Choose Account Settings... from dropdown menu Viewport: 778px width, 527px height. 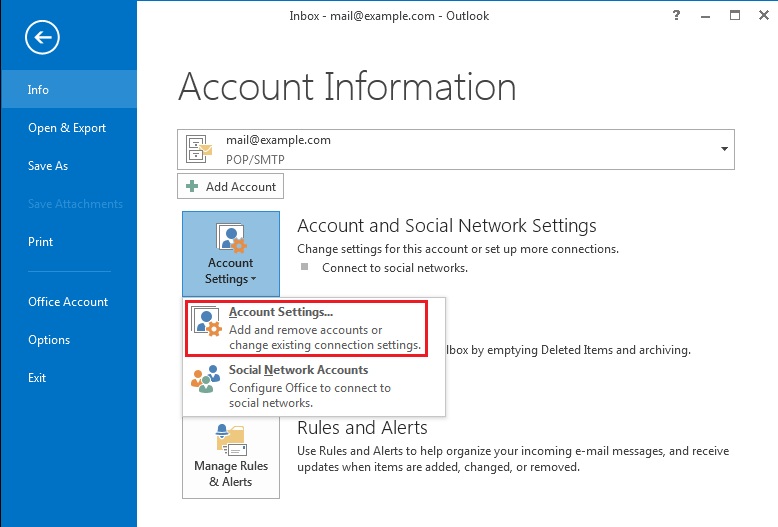306,328
